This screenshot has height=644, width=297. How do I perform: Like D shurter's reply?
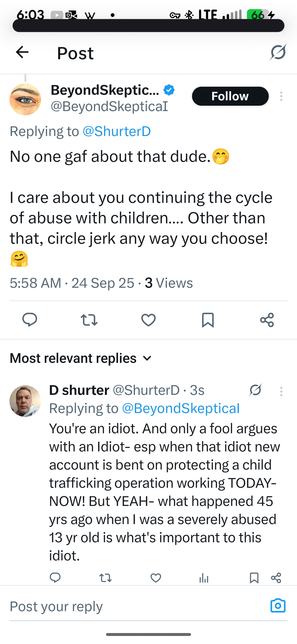[x=156, y=578]
